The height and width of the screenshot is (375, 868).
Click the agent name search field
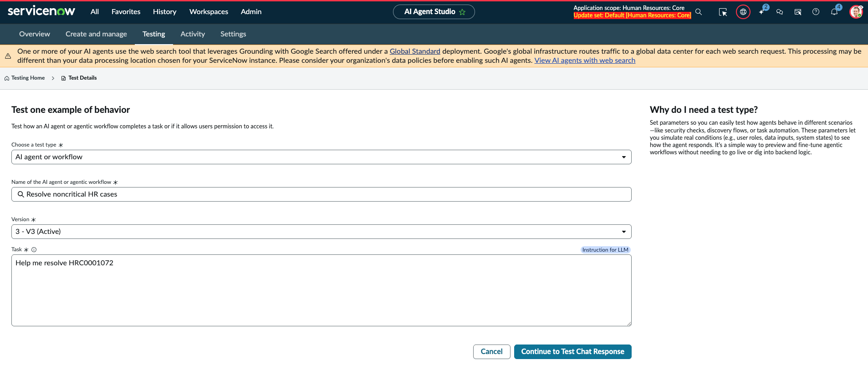[321, 194]
